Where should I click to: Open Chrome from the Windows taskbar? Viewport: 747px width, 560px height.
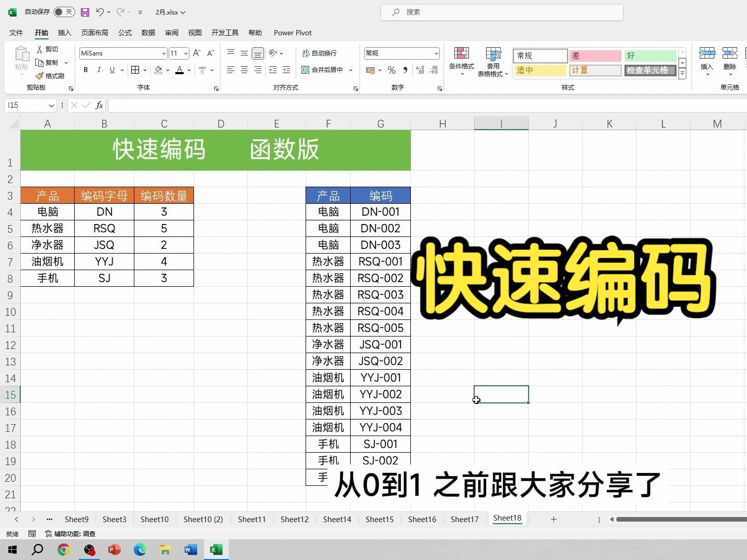(63, 550)
